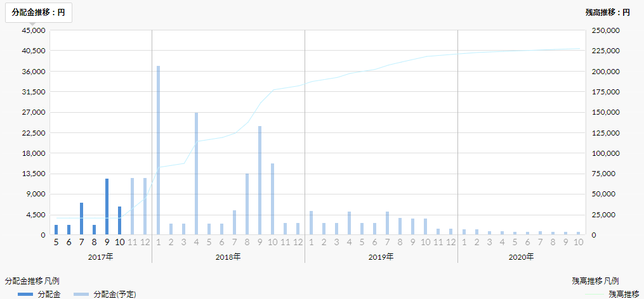Click the November 2017 planned distribution bar
The height and width of the screenshot is (299, 644).
pyautogui.click(x=132, y=207)
